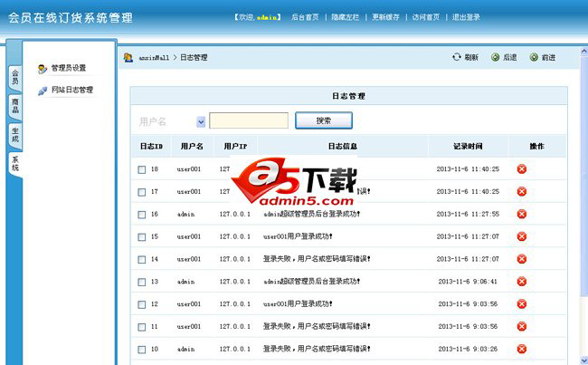The image size is (588, 365).
Task: Check the box for log 16
Action: 142,215
